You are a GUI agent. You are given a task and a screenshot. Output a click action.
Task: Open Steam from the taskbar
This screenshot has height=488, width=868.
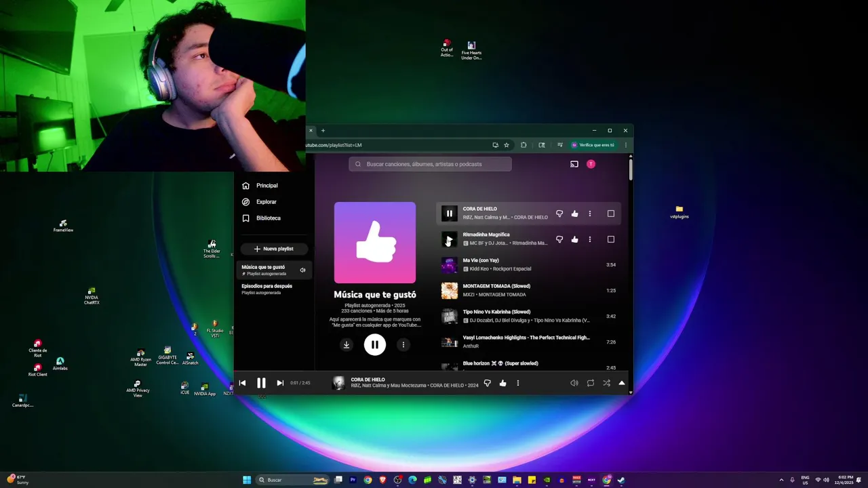click(620, 480)
